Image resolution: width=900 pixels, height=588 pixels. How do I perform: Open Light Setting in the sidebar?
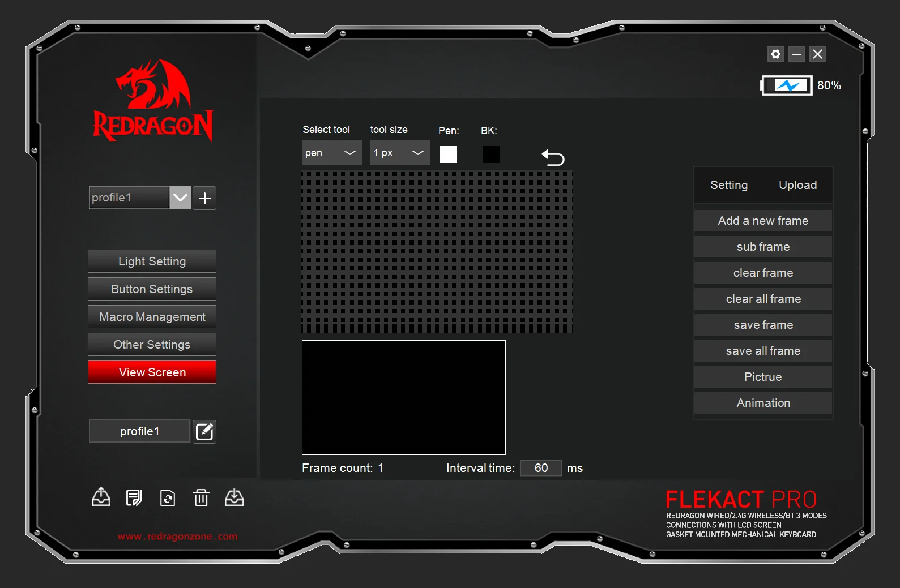(152, 261)
